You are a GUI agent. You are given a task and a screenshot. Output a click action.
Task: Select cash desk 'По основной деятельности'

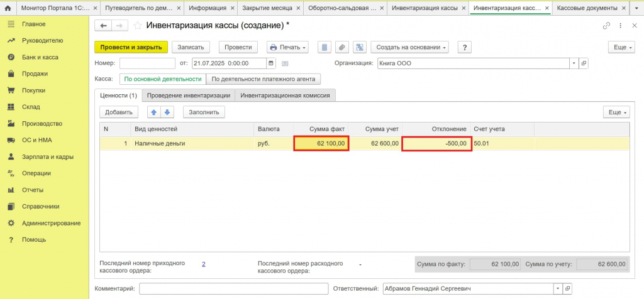pyautogui.click(x=163, y=79)
